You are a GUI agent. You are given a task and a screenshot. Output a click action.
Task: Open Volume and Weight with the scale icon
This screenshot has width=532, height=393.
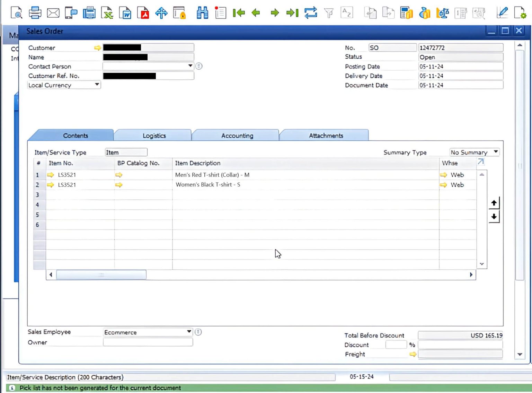(x=443, y=13)
